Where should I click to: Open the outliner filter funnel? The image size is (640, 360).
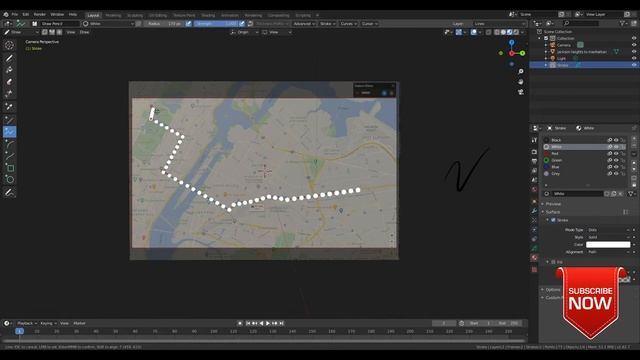click(x=622, y=24)
